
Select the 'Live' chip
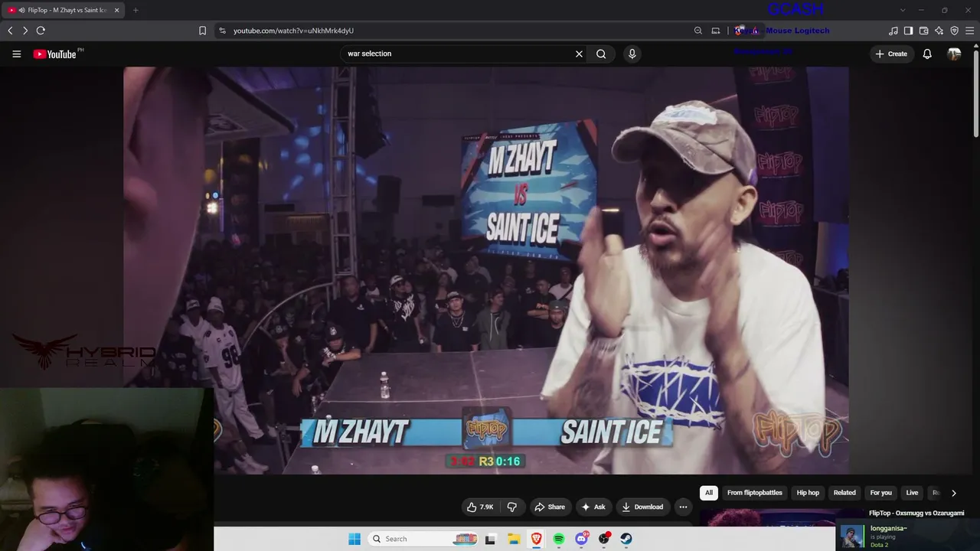tap(912, 493)
